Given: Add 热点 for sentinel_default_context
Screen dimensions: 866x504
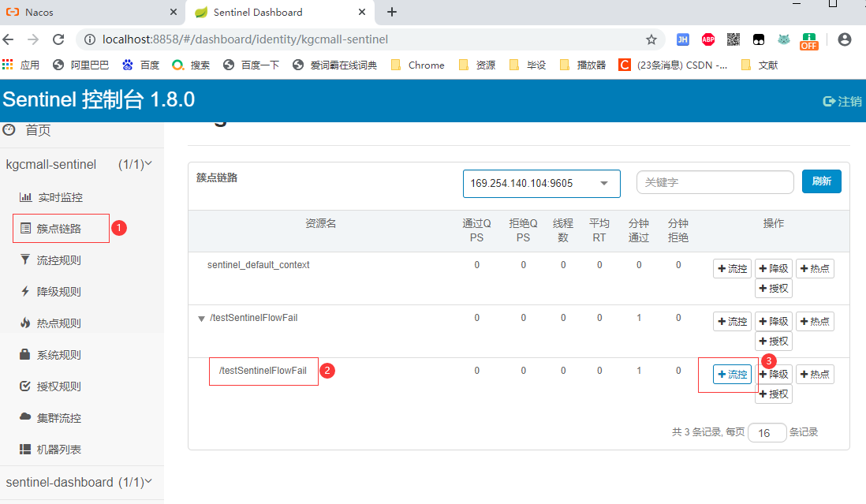Looking at the screenshot, I should [815, 269].
